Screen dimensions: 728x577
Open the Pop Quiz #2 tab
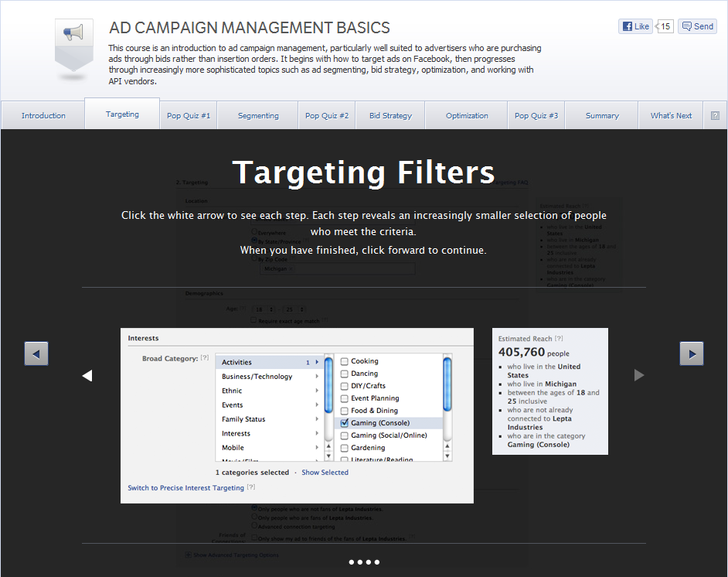click(x=327, y=115)
